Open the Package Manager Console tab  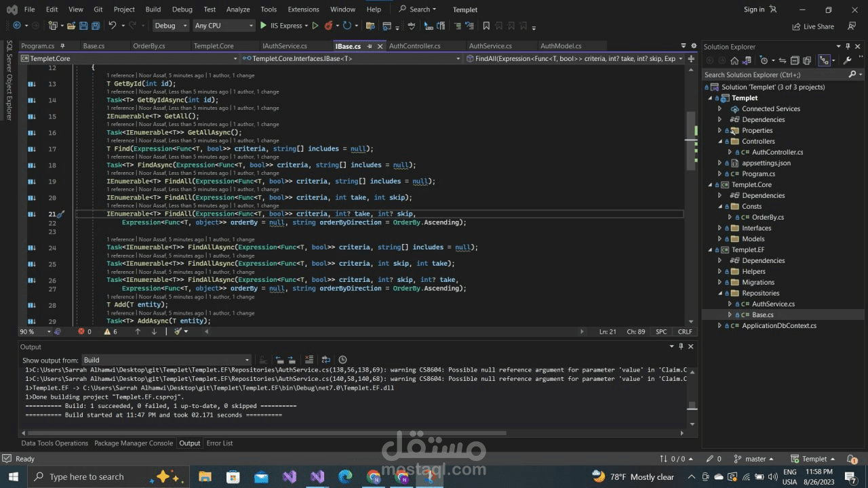click(x=134, y=443)
